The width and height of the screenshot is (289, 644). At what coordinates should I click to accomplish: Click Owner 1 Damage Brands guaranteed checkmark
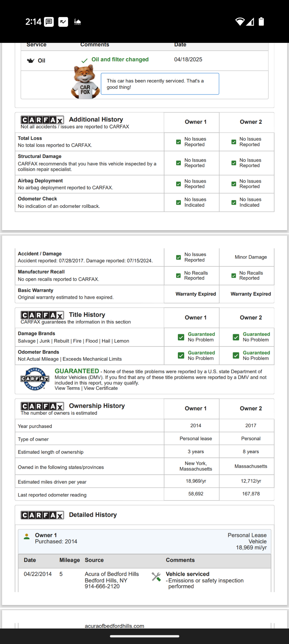[181, 337]
